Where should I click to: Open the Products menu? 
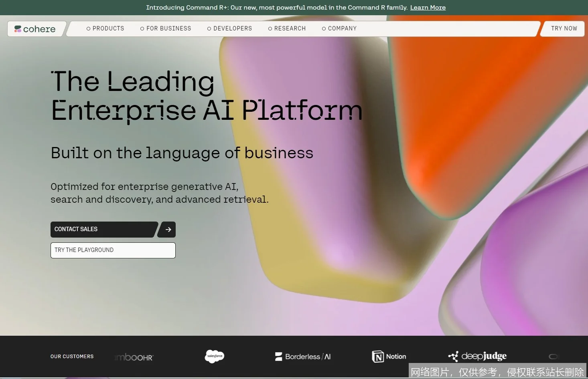coord(105,28)
